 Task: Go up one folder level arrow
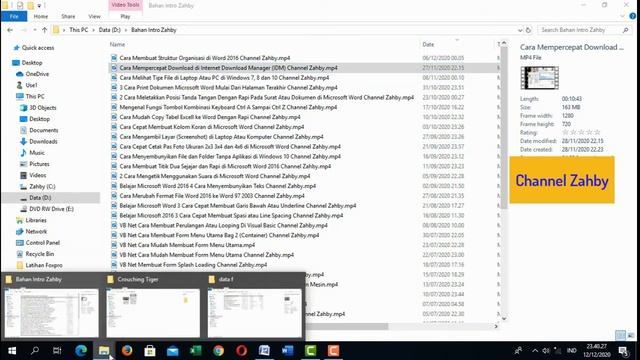pyautogui.click(x=44, y=30)
